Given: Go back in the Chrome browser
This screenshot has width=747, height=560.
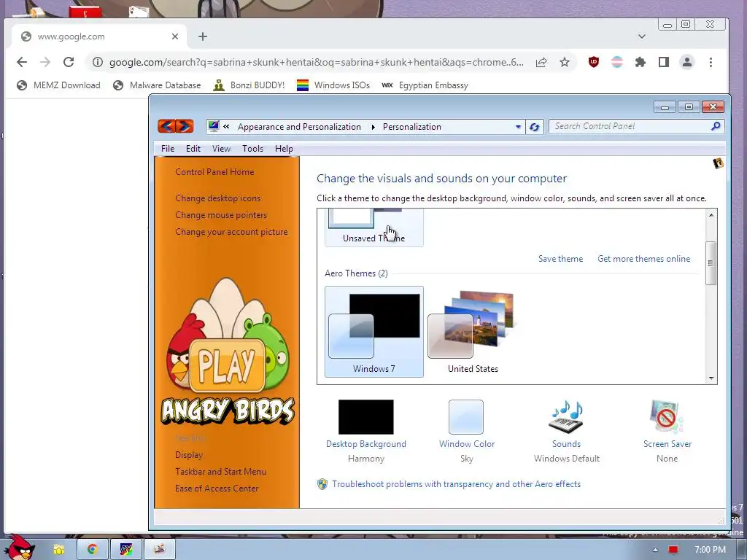Looking at the screenshot, I should coord(21,62).
